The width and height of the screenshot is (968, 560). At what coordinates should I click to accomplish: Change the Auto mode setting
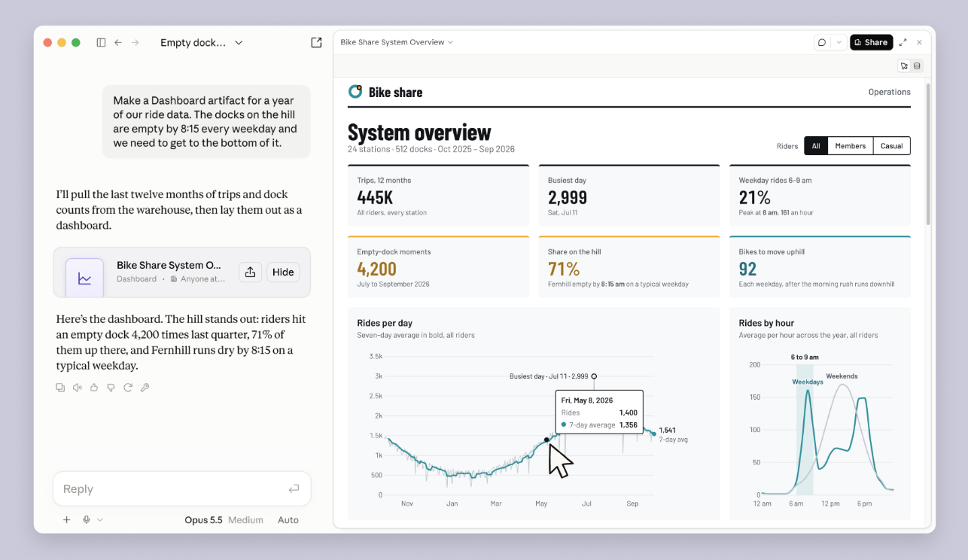[x=288, y=519]
